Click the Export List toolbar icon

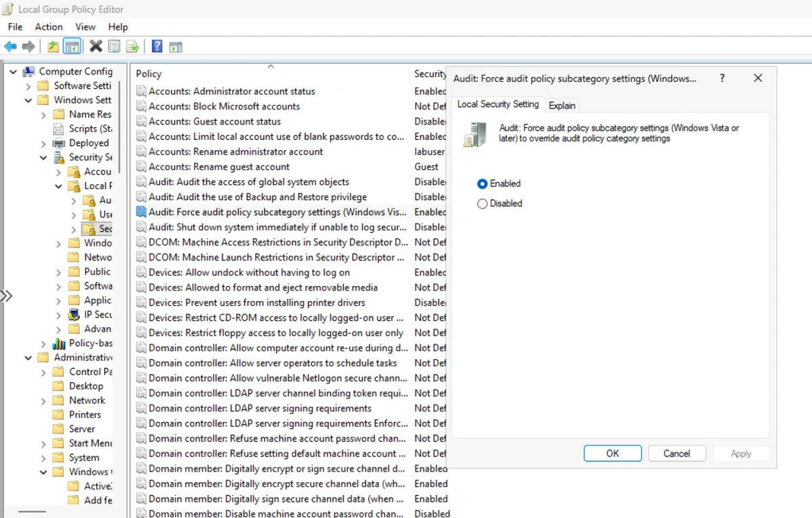tap(133, 47)
